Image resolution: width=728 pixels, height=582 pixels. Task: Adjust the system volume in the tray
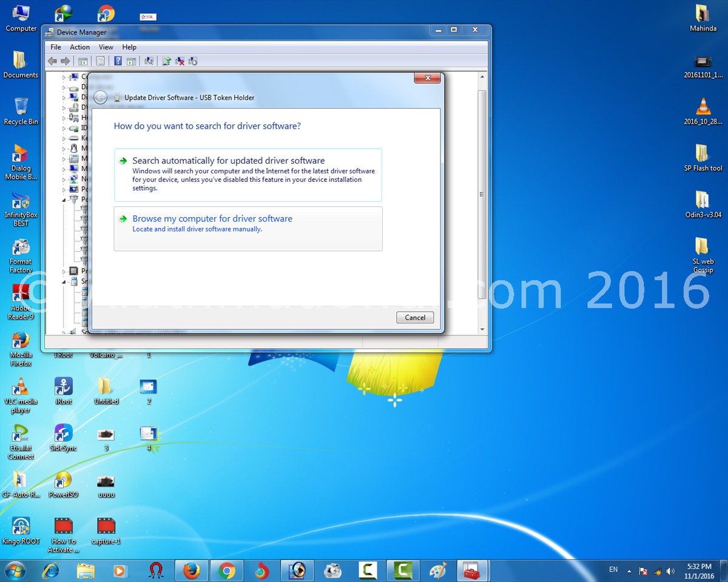tap(670, 570)
